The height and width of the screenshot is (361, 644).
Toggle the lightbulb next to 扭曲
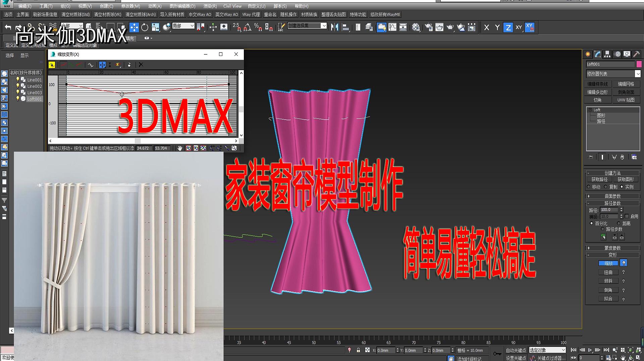624,272
